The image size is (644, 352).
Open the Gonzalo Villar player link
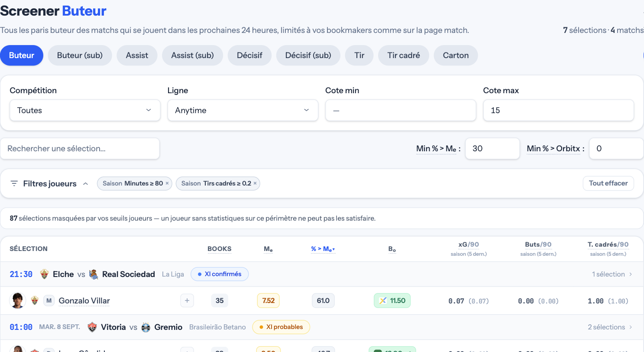[84, 301]
